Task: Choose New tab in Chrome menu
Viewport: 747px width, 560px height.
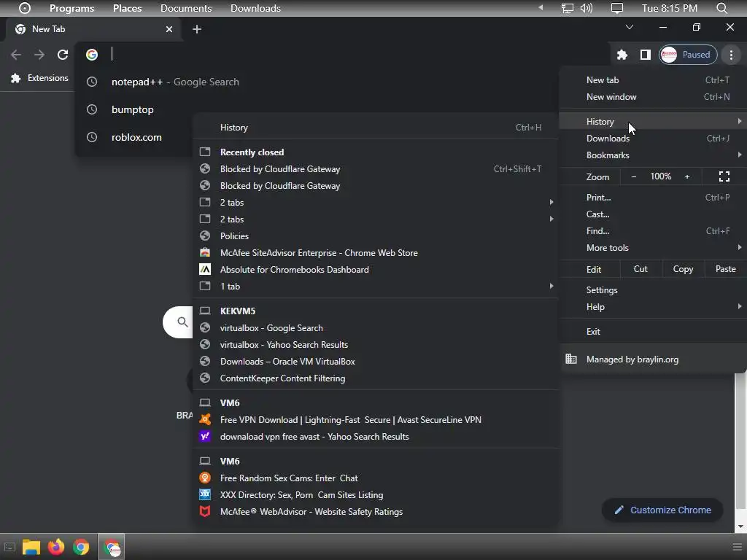Action: pyautogui.click(x=653, y=80)
